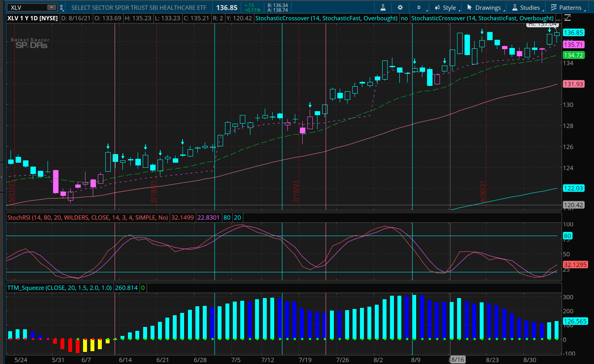Click the TTM_Squeeze study title label
Image resolution: width=594 pixels, height=364 pixels.
point(60,288)
